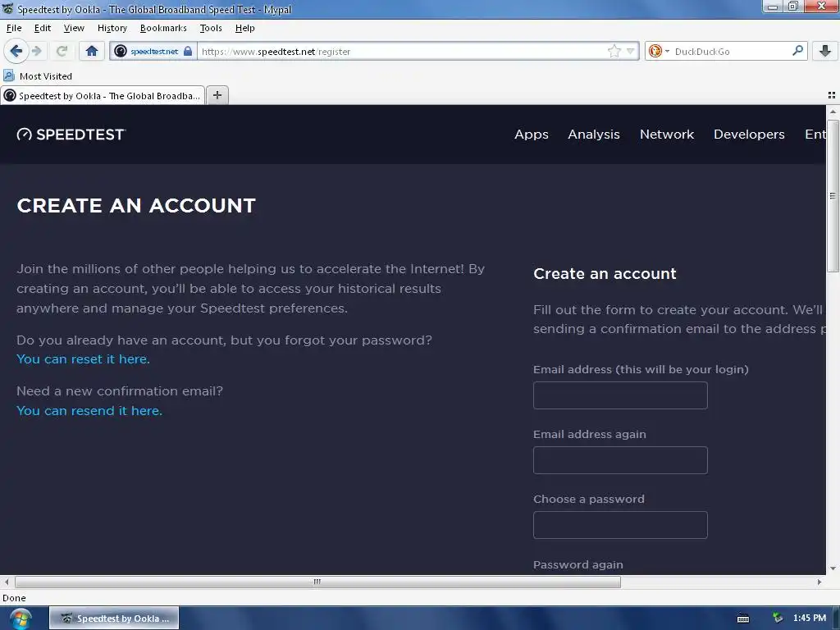Click the CREATE AN ACCOUNT heading
This screenshot has width=840, height=630.
(136, 206)
